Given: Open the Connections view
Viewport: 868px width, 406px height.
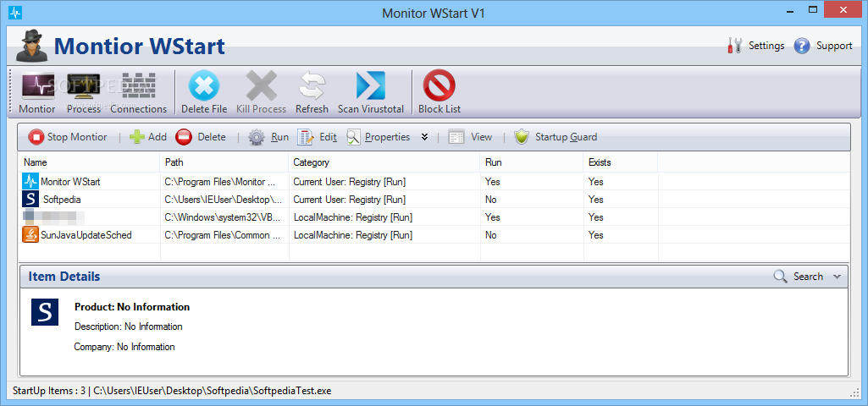Looking at the screenshot, I should coord(138,94).
